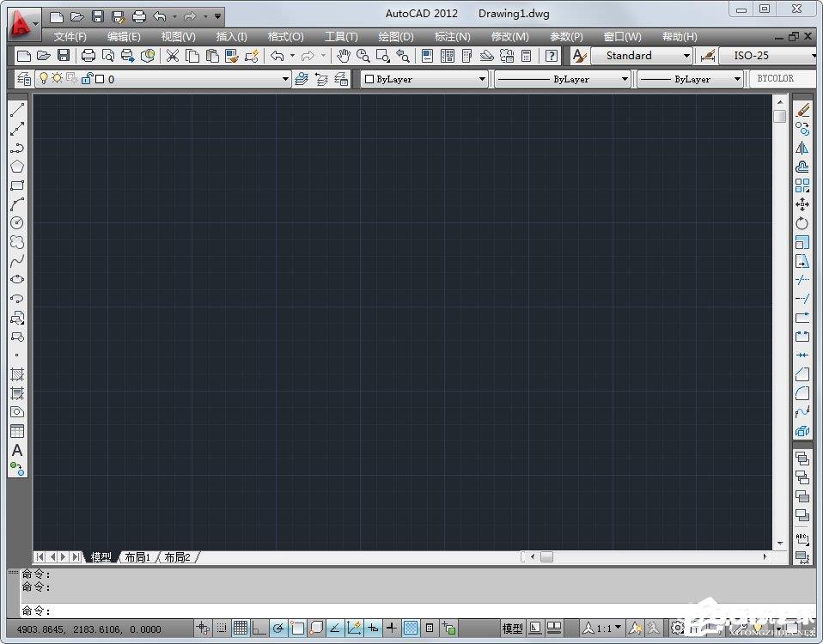823x644 pixels.
Task: Select the Erase tool
Action: 802,110
